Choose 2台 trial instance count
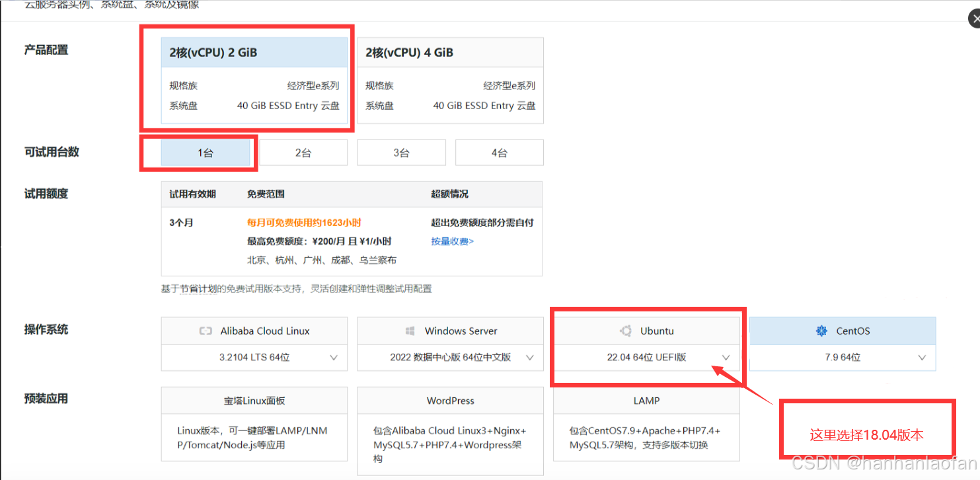The height and width of the screenshot is (480, 980). point(303,153)
